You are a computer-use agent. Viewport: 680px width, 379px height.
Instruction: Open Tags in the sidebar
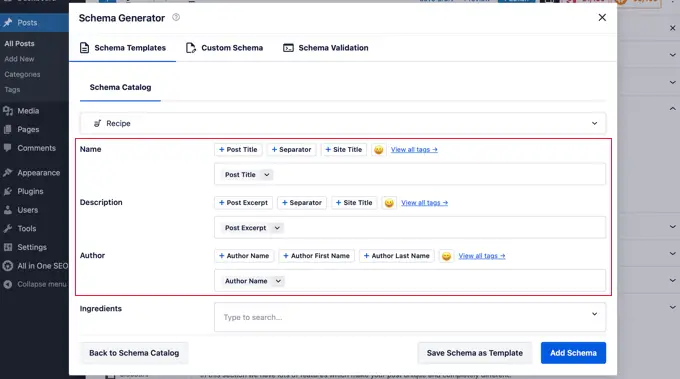coord(12,90)
